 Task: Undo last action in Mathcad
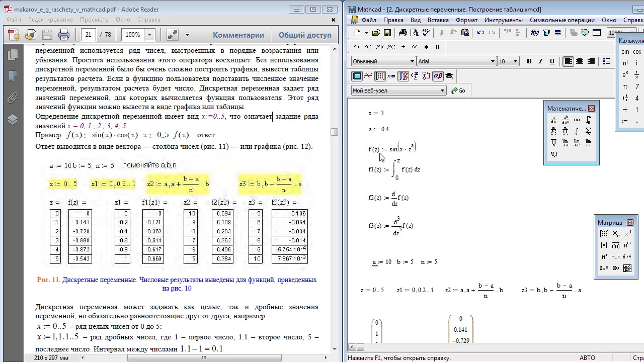pos(480,33)
